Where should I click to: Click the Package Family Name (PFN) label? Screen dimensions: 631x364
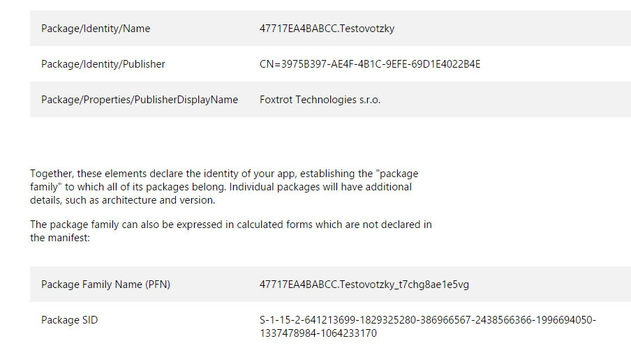(x=105, y=285)
